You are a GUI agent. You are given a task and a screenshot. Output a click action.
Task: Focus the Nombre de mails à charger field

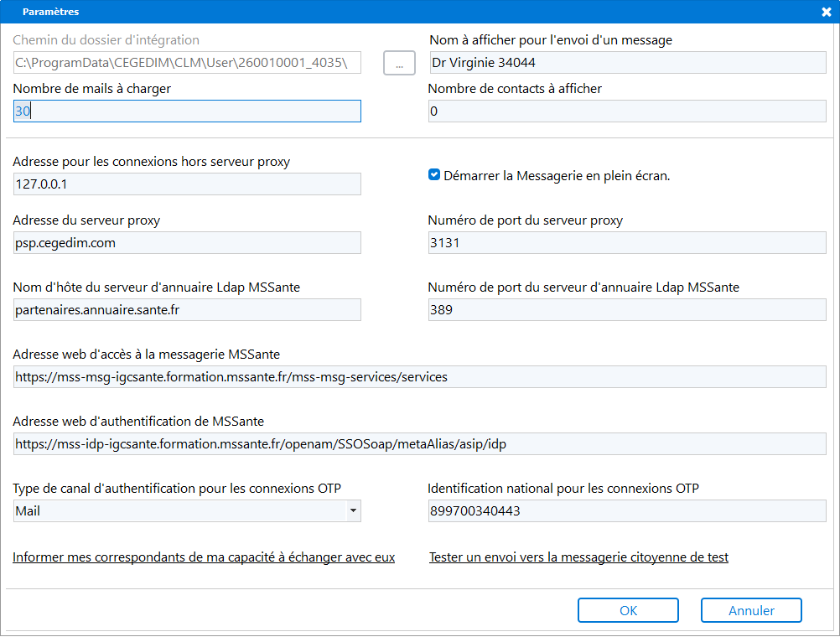(187, 111)
